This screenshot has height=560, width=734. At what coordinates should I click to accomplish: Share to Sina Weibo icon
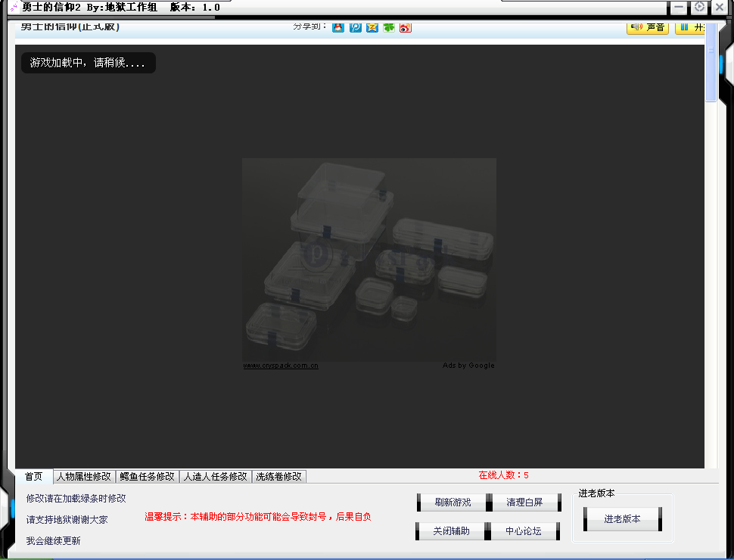405,27
